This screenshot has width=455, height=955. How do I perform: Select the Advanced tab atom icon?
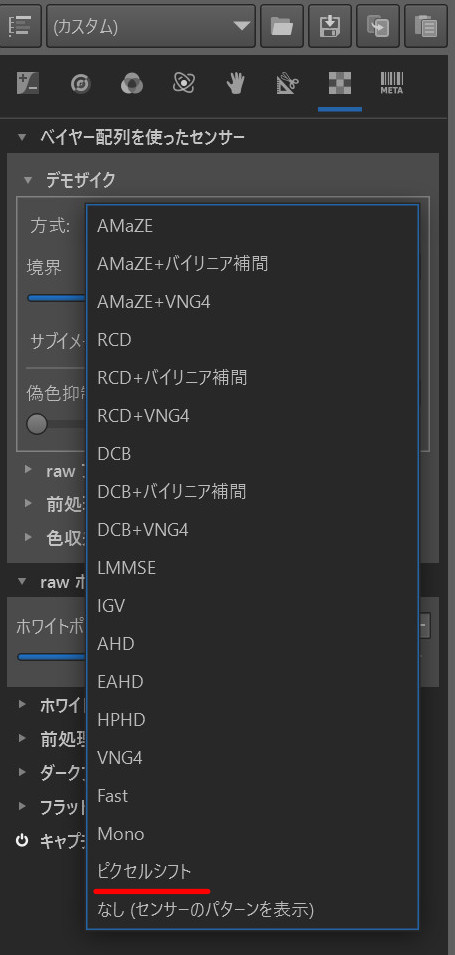[x=183, y=83]
